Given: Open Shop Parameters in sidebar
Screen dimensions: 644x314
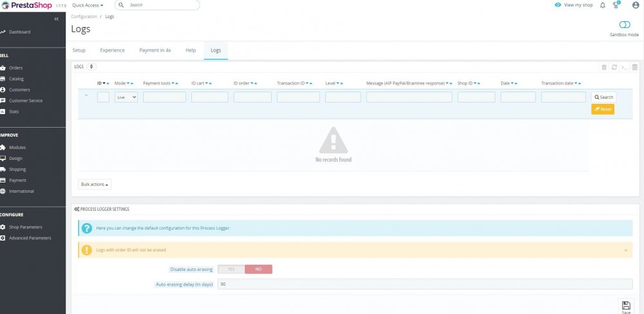Looking at the screenshot, I should pos(26,228).
